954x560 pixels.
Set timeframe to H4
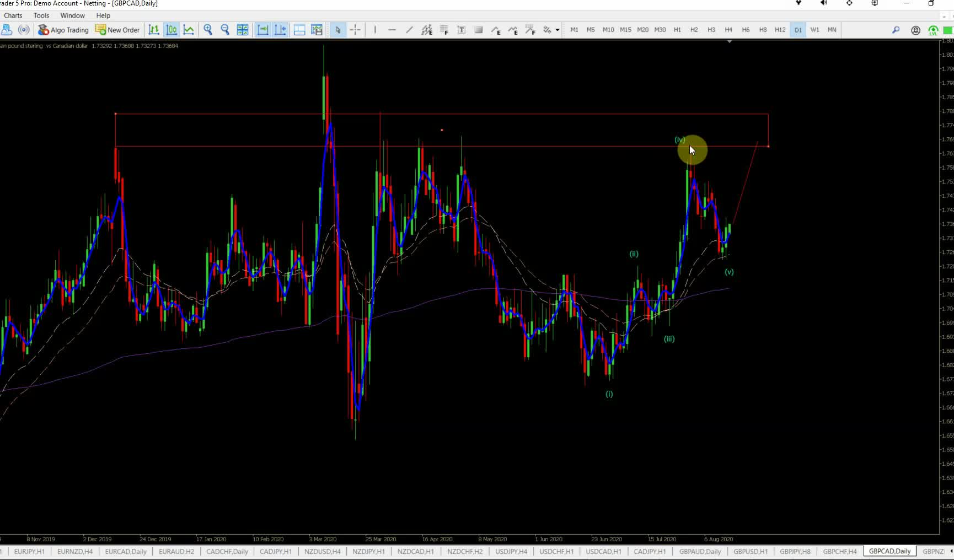point(728,30)
